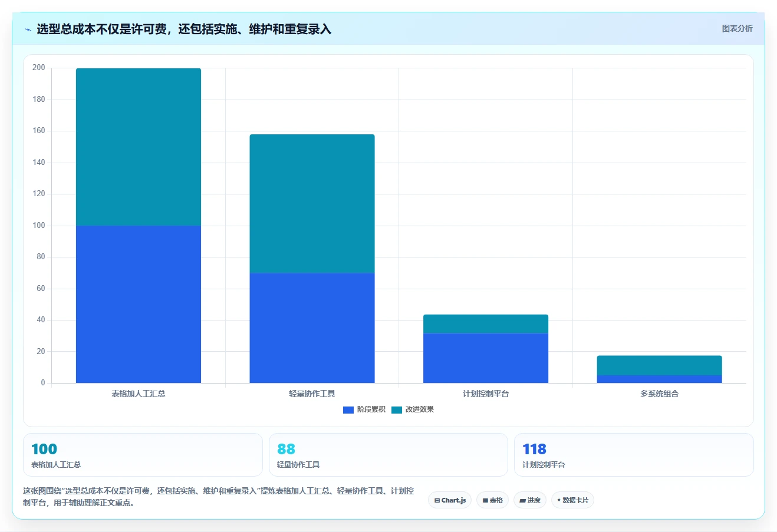This screenshot has height=532, width=777.
Task: Select the 118 计划控制平台 stat card
Action: click(634, 455)
